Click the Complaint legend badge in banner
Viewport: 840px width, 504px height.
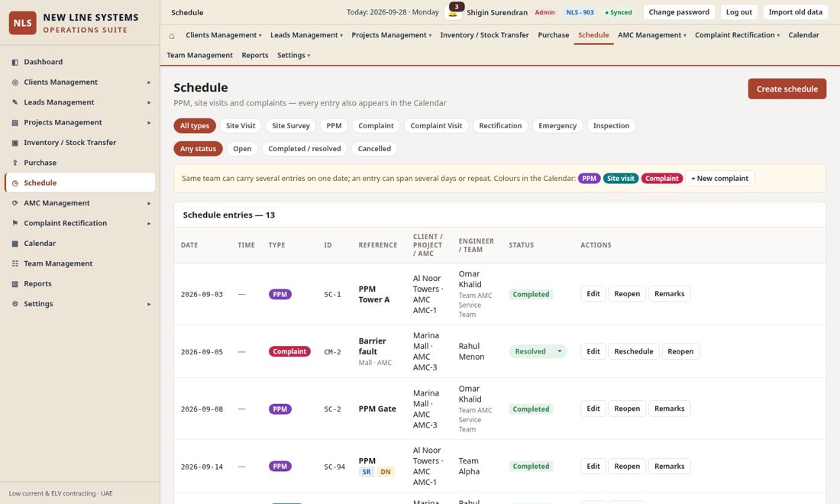click(661, 179)
